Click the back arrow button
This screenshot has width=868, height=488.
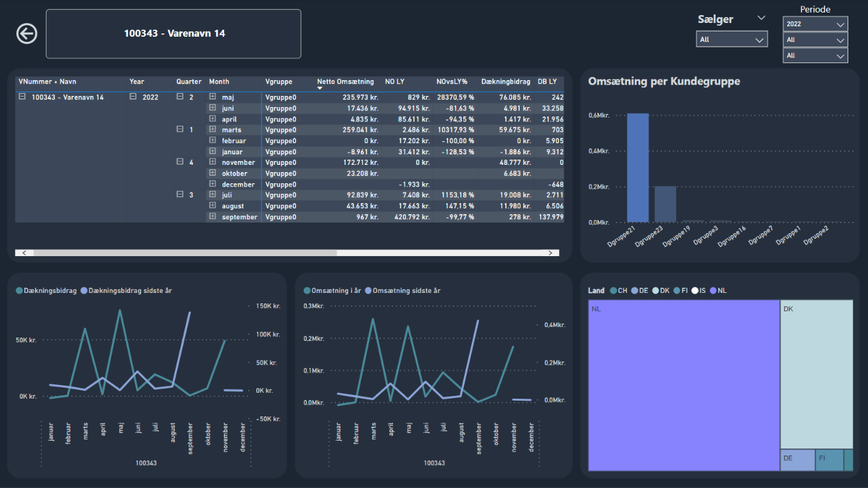click(27, 33)
